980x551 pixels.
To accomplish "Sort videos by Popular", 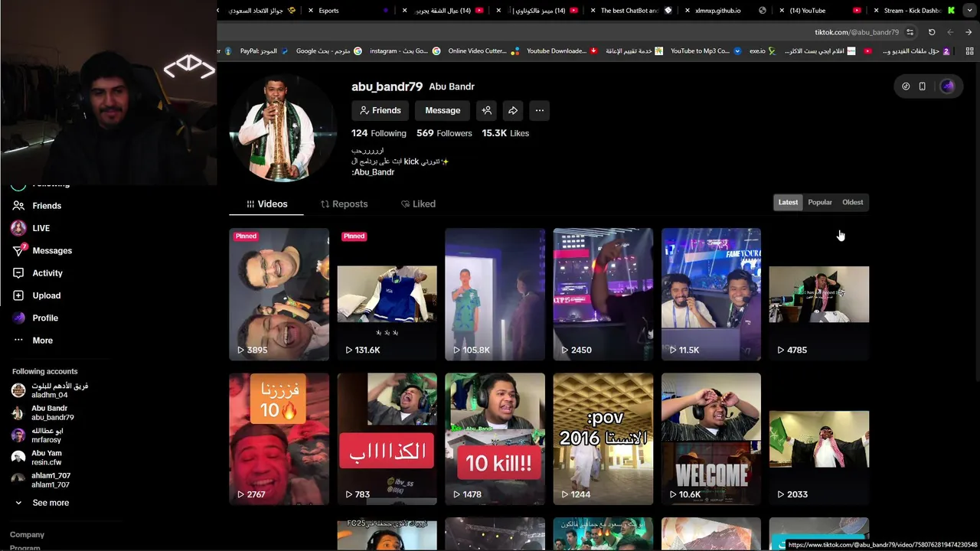I will click(820, 202).
